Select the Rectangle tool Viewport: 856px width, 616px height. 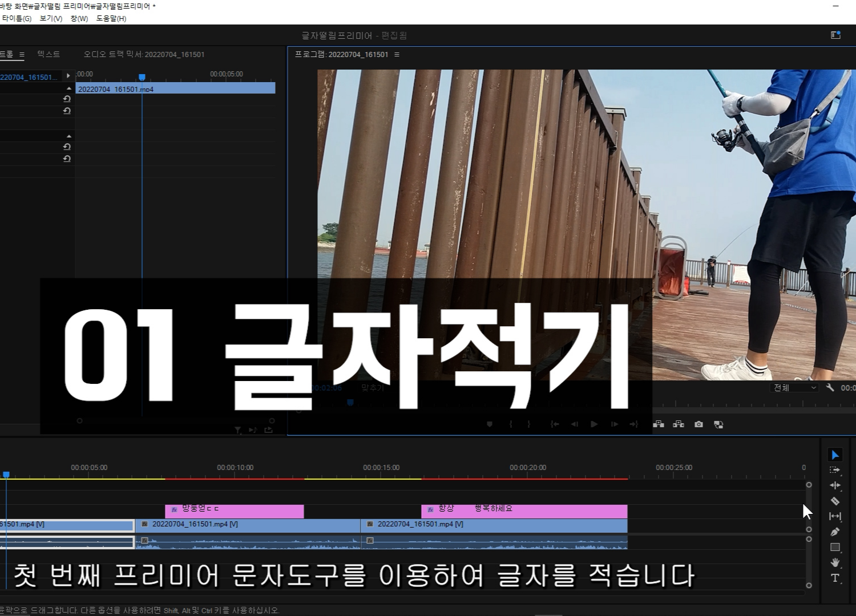coord(835,547)
